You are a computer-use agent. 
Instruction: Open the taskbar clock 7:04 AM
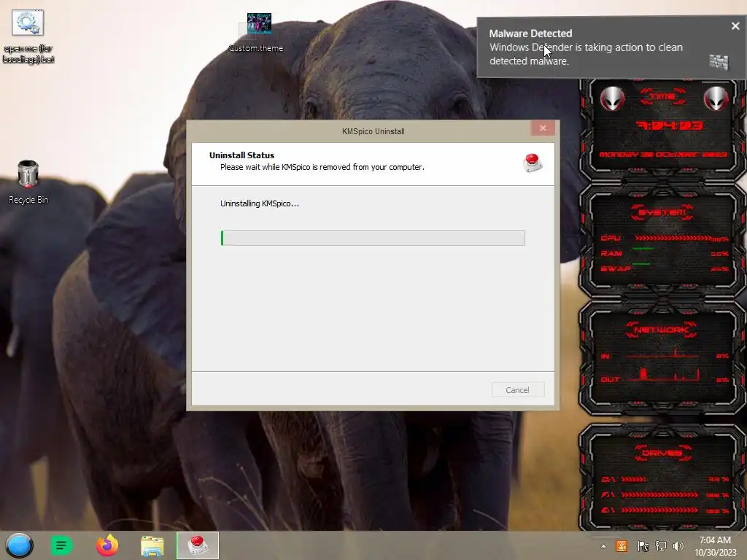tap(715, 545)
